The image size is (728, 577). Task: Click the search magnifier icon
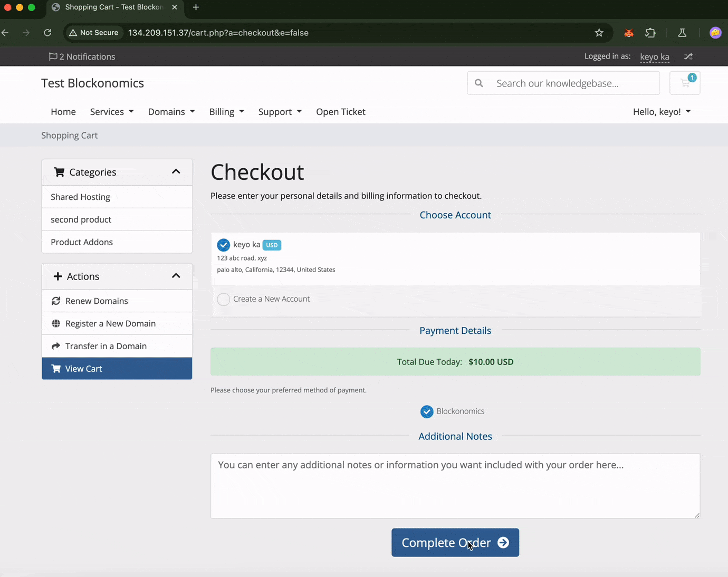click(x=479, y=83)
